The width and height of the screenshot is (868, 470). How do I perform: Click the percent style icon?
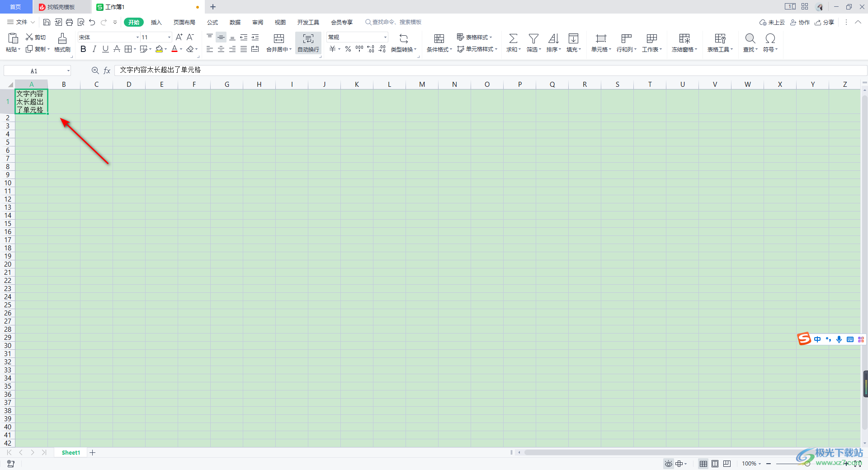348,49
